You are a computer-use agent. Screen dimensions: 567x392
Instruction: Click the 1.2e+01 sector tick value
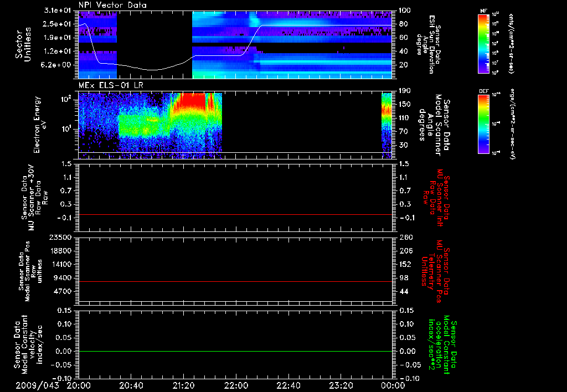[x=58, y=51]
